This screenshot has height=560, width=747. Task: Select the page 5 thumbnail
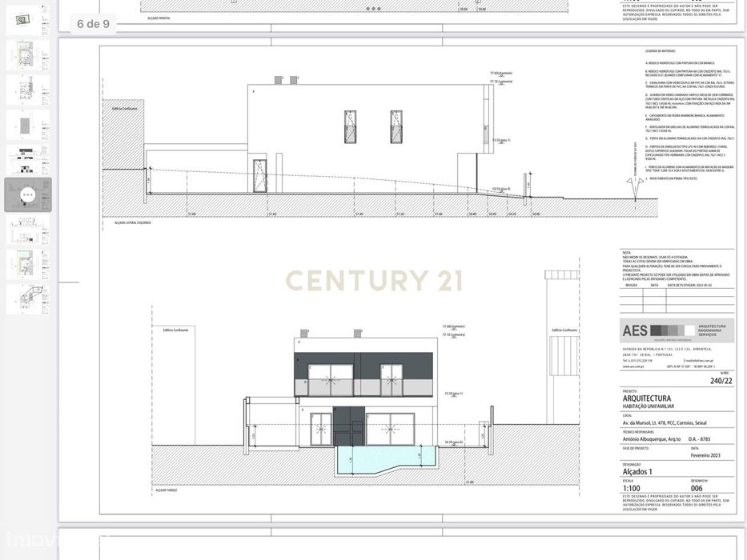tap(28, 160)
